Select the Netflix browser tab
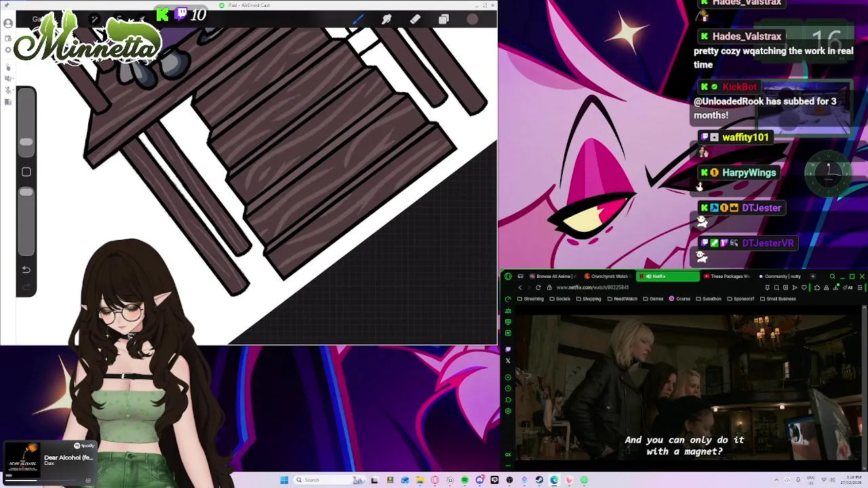Image resolution: width=868 pixels, height=488 pixels. 668,277
